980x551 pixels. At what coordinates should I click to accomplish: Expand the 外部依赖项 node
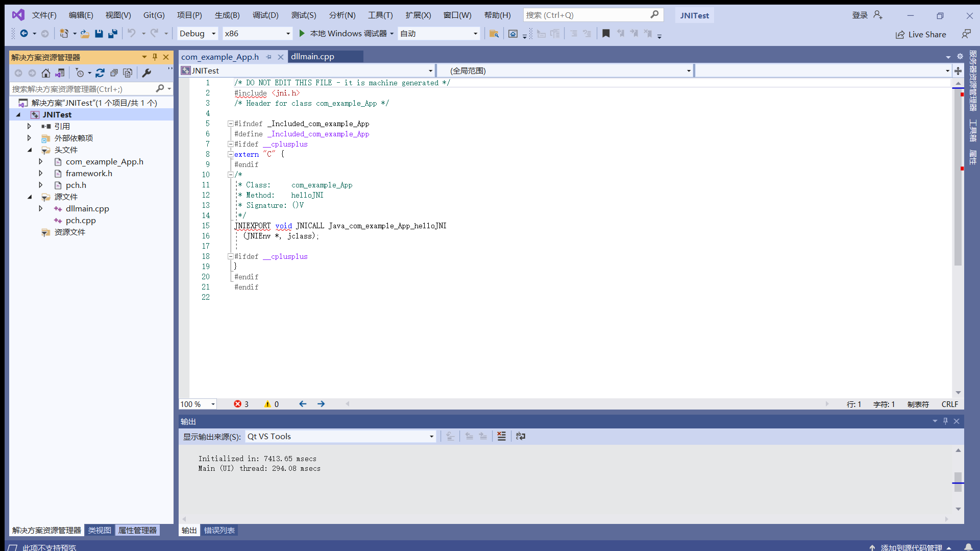[29, 138]
